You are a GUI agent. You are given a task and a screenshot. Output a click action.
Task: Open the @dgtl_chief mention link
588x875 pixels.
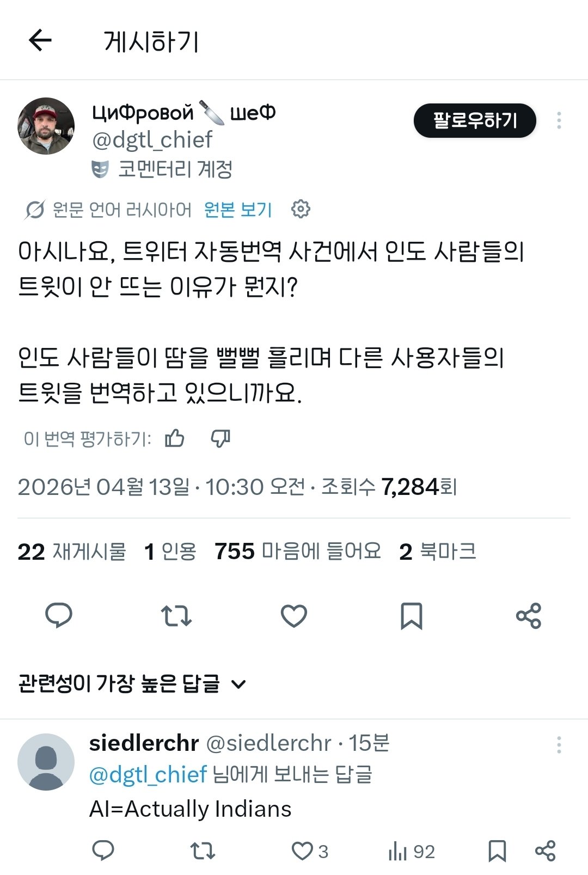[148, 774]
